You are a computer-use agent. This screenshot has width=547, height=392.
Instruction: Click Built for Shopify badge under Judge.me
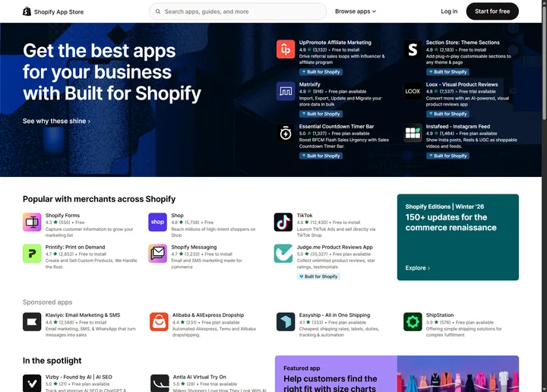(318, 277)
